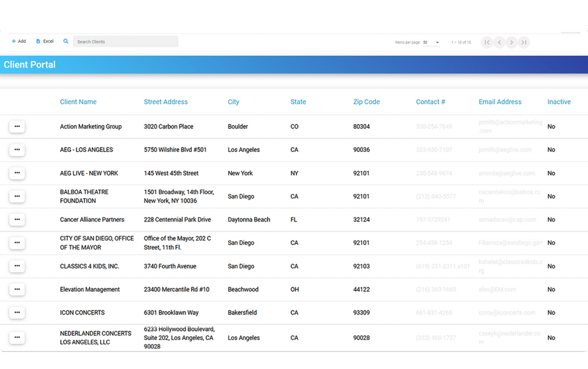Screen dimensions: 588x369
Task: Click state cell NY
Action: (x=295, y=173)
